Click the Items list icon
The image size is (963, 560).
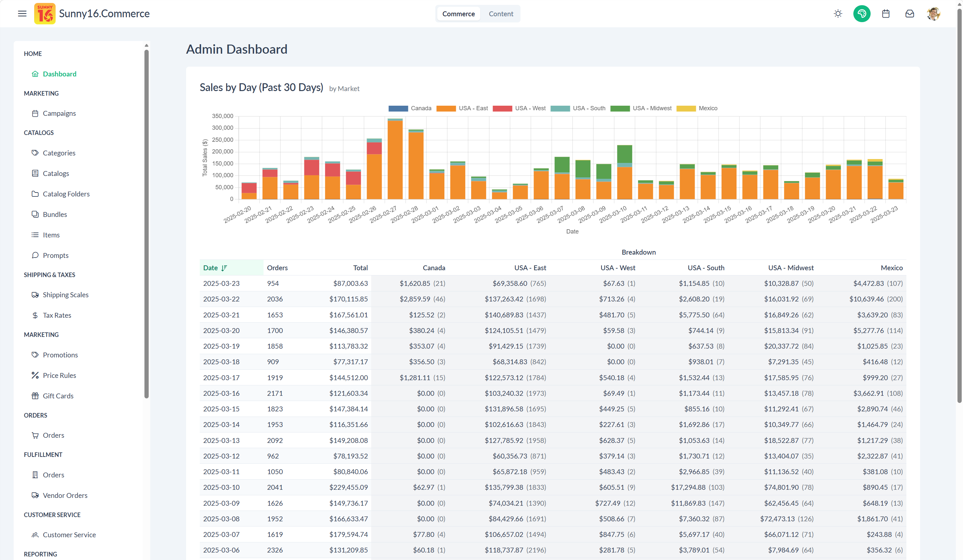coord(35,235)
